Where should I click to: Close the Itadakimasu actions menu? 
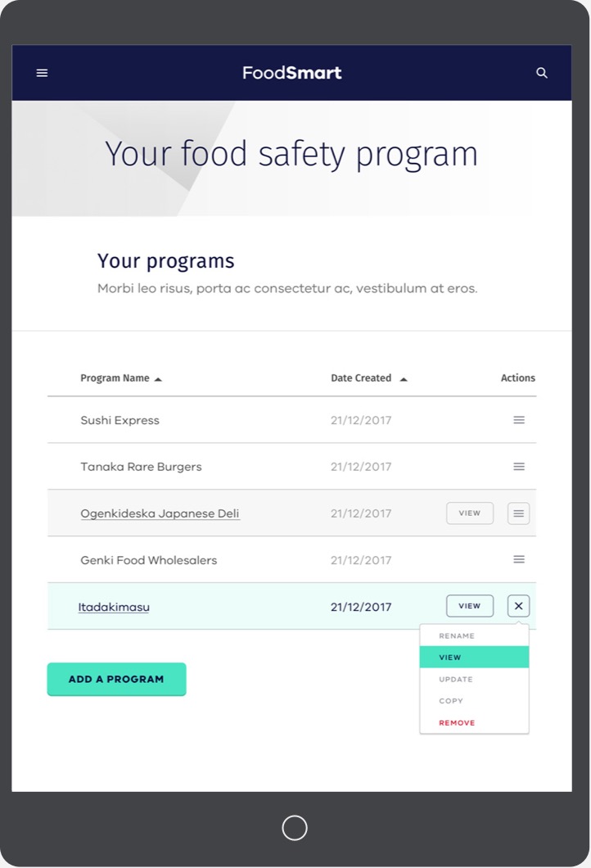[518, 606]
